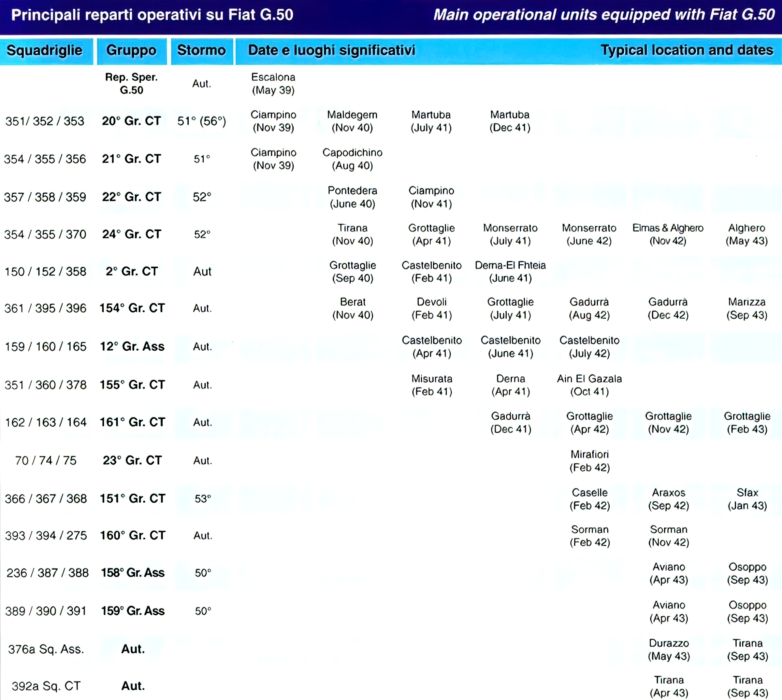Image resolution: width=782 pixels, height=700 pixels.
Task: Click the 'Mirafiori (Feb 42)' cell
Action: tap(589, 461)
